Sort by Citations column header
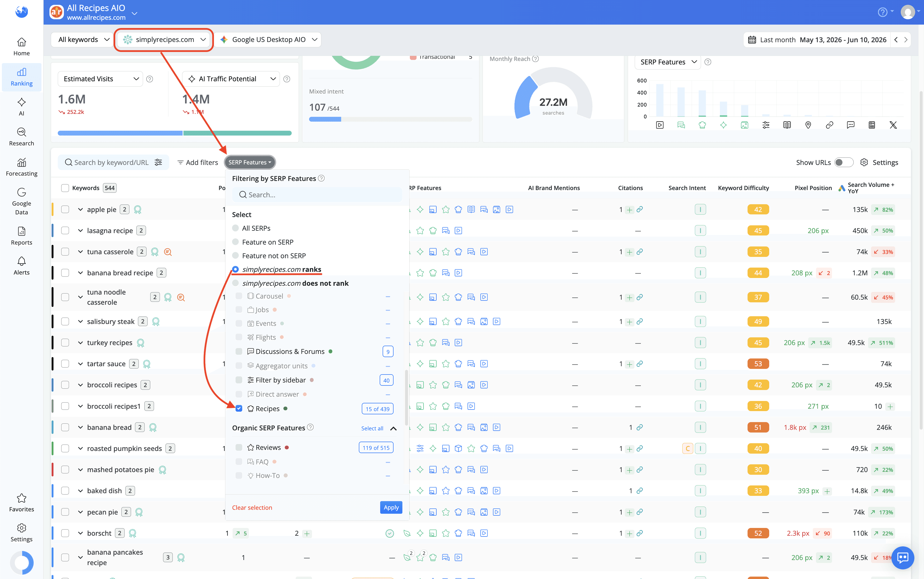Viewport: 924px width, 579px height. 630,188
